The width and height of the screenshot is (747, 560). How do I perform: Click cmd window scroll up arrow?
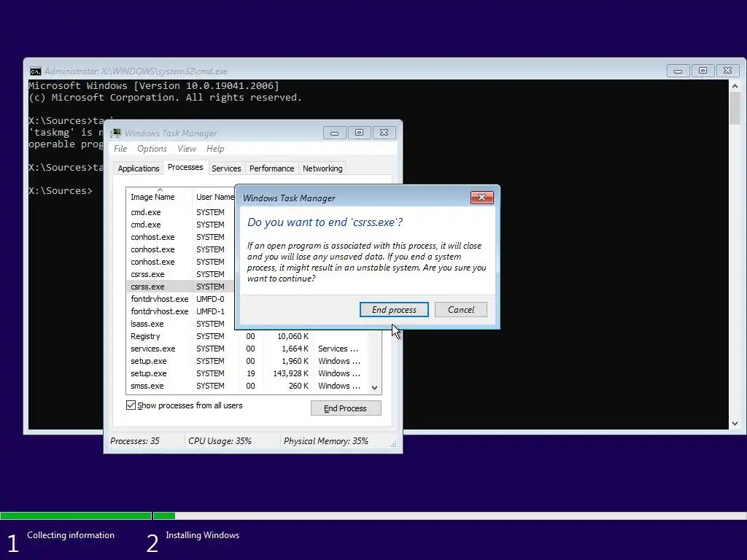point(735,86)
